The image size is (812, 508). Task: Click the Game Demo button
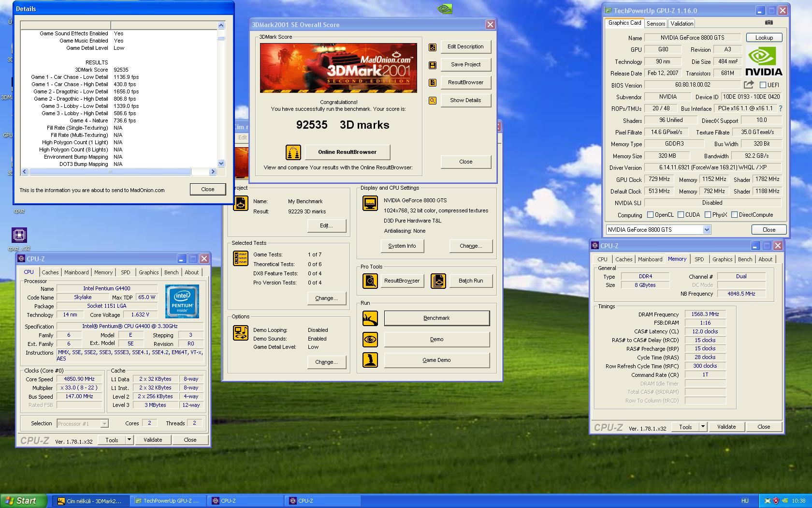[x=436, y=360]
